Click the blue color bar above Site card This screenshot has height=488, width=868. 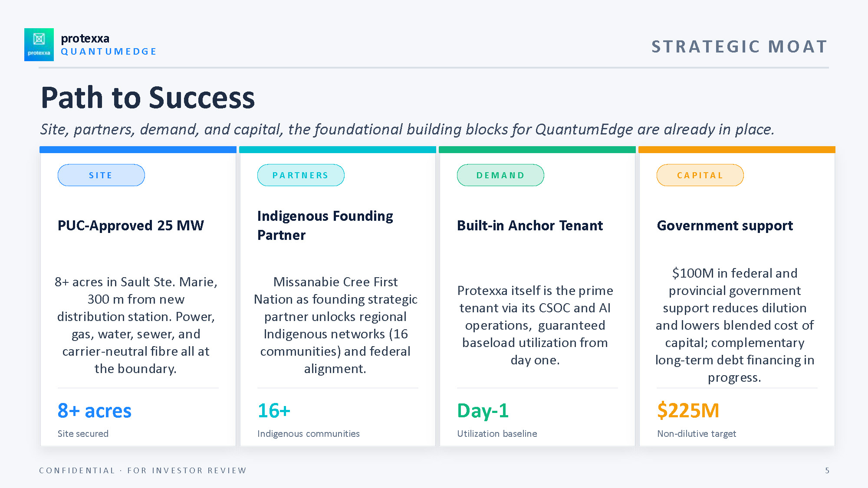pos(138,150)
